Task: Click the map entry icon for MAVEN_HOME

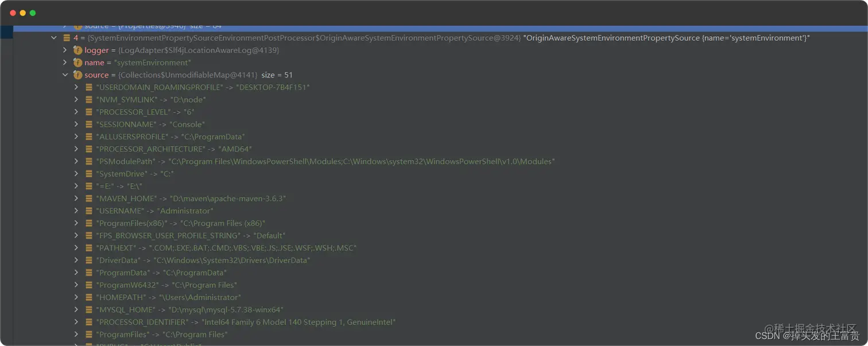Action: (x=89, y=198)
